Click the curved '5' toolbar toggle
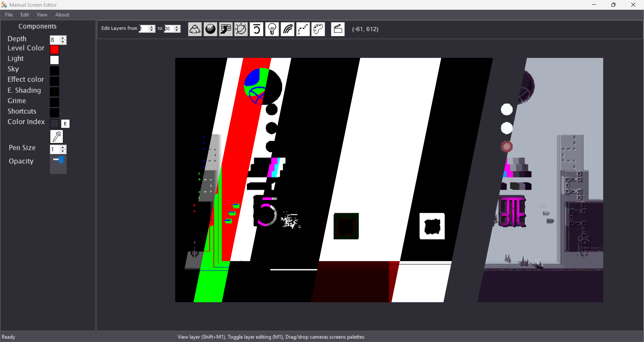Viewport: 644px width, 342px height. point(257,29)
